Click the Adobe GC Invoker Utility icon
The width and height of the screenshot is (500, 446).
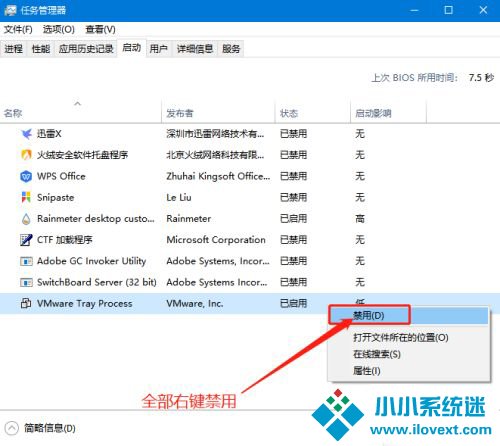[26, 261]
